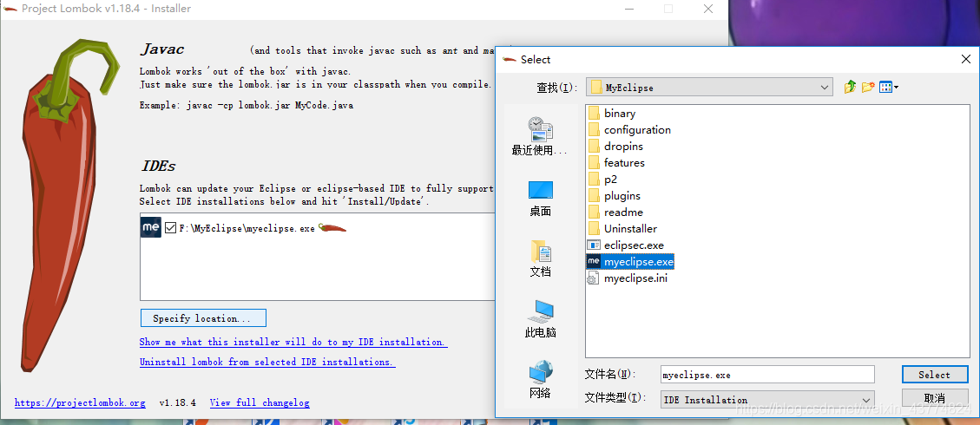Focus the file name input field
Screen dimensions: 980x425
(x=766, y=375)
